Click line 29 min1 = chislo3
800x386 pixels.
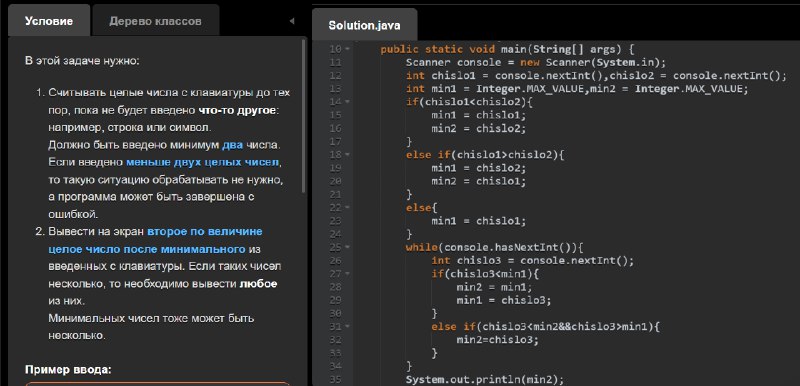coord(504,300)
